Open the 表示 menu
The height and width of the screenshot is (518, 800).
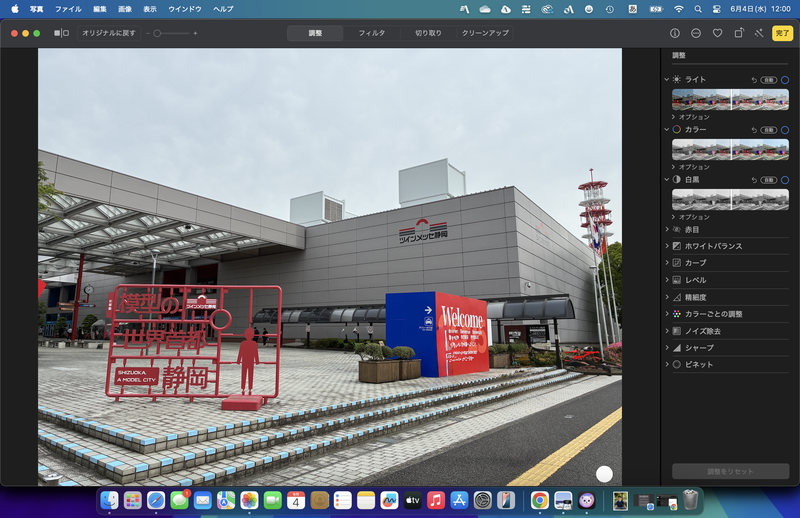click(x=149, y=9)
